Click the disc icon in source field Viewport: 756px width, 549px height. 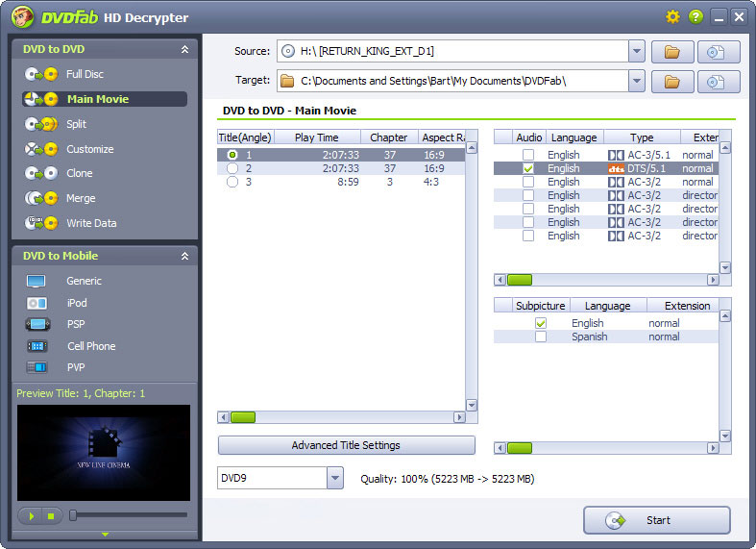288,51
